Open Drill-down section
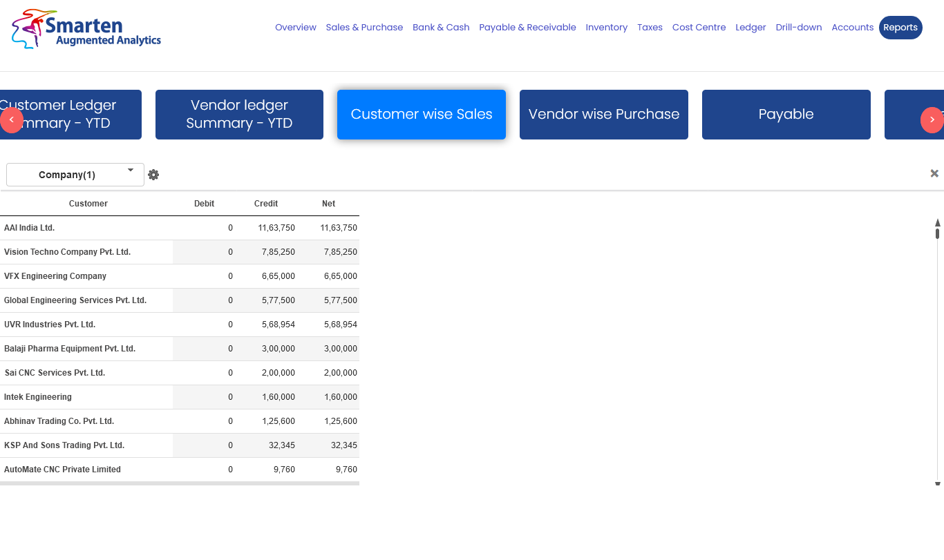Viewport: 944px width, 560px height. [799, 28]
